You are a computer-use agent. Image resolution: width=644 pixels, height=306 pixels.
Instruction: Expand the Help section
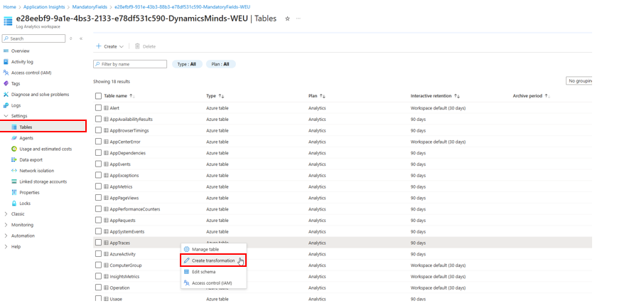(x=6, y=247)
